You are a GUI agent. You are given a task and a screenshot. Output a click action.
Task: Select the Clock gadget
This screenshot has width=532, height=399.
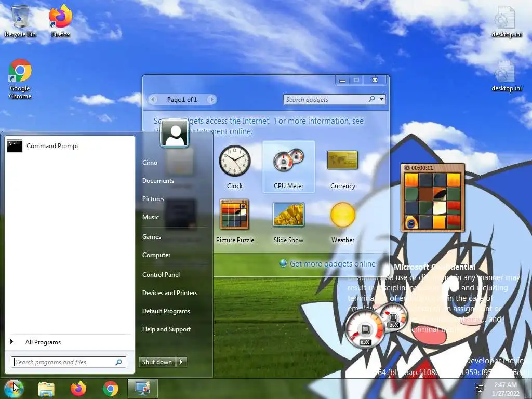coord(235,167)
